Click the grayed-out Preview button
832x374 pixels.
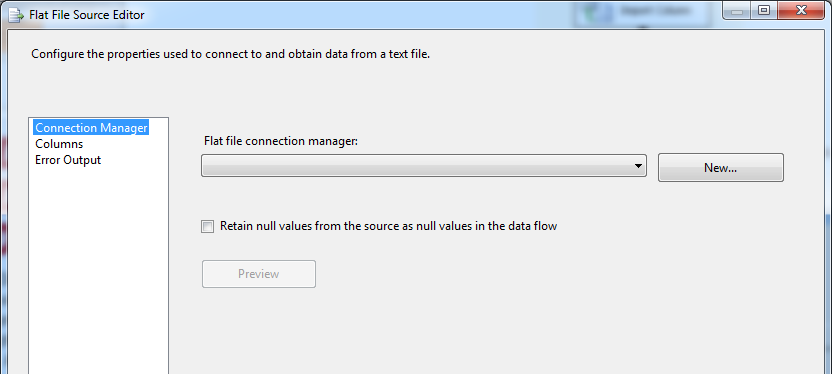click(259, 274)
